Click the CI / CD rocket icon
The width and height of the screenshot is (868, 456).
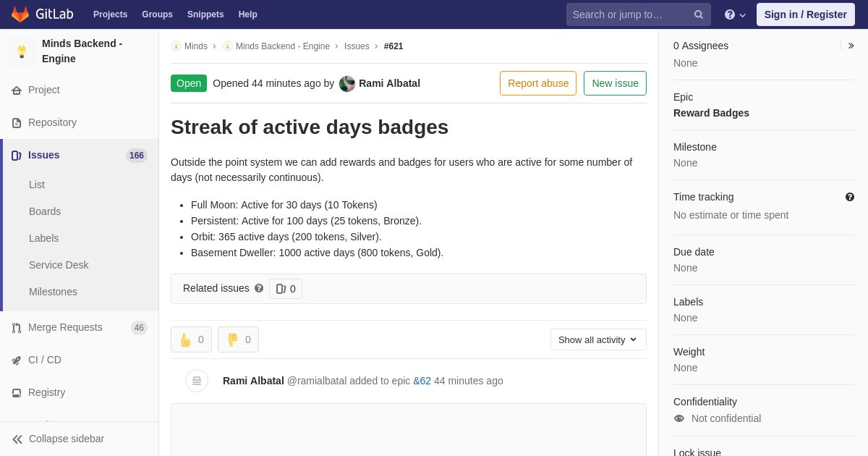coord(17,360)
